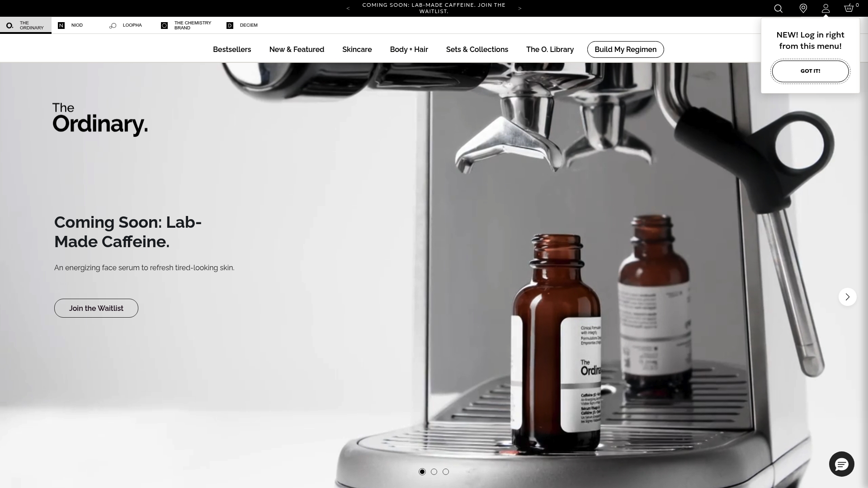The image size is (868, 488).
Task: Open the shopping basket icon
Action: coord(849,8)
